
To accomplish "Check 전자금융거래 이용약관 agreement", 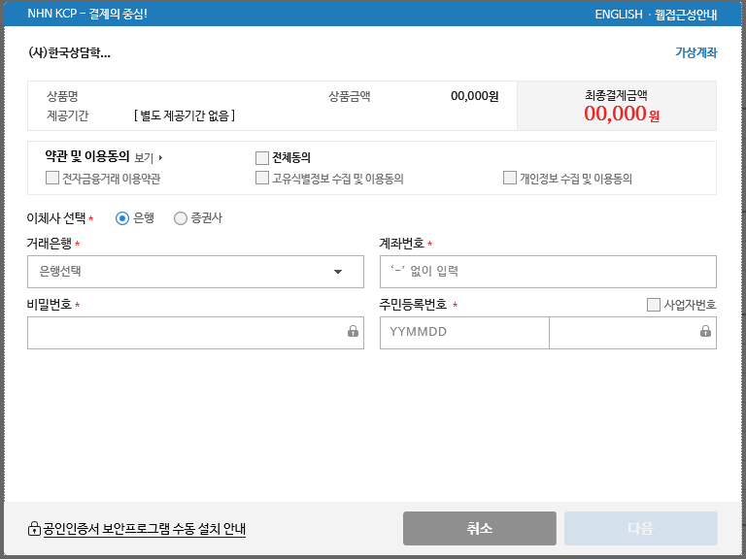I will [x=51, y=178].
